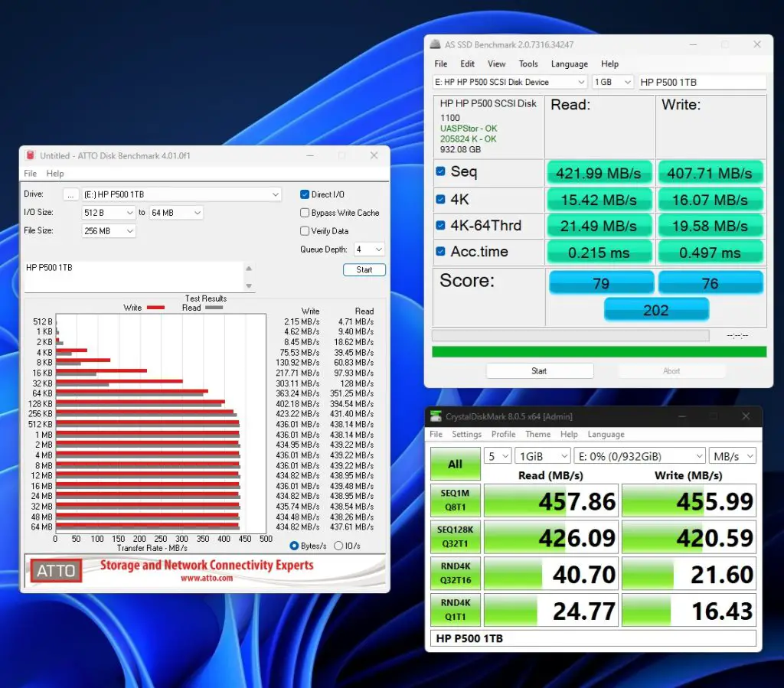Click RND4K Q1T1 write value 16.43

pos(688,610)
